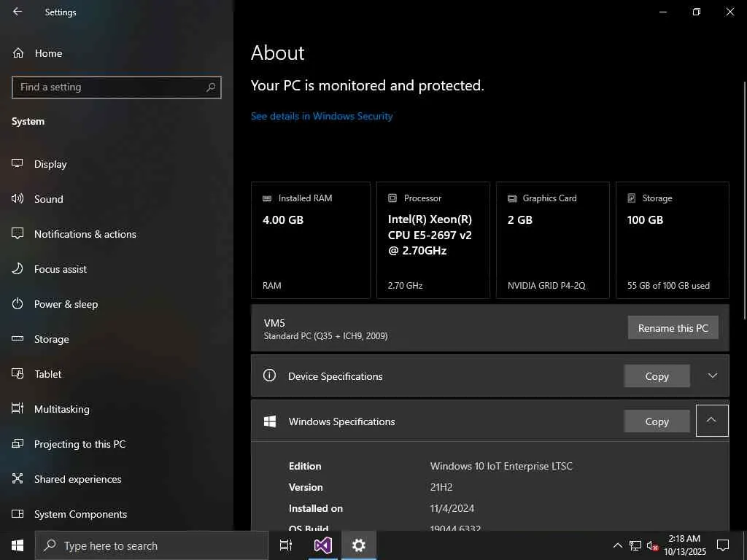
Task: Copy the Windows Specifications
Action: (657, 421)
